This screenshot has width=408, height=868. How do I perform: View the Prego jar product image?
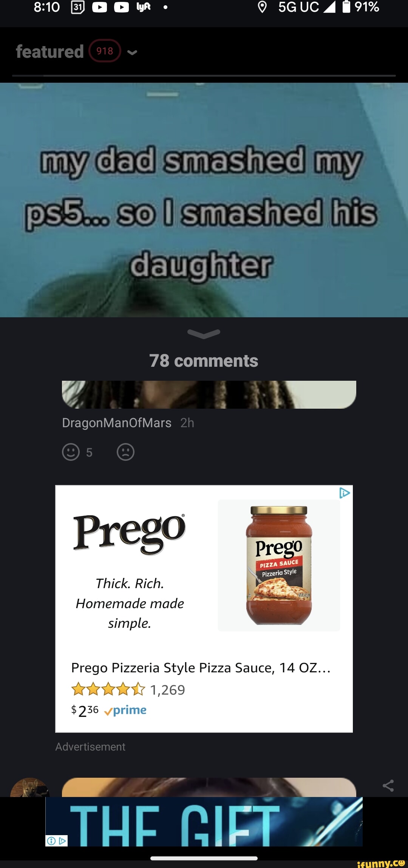coord(279,565)
